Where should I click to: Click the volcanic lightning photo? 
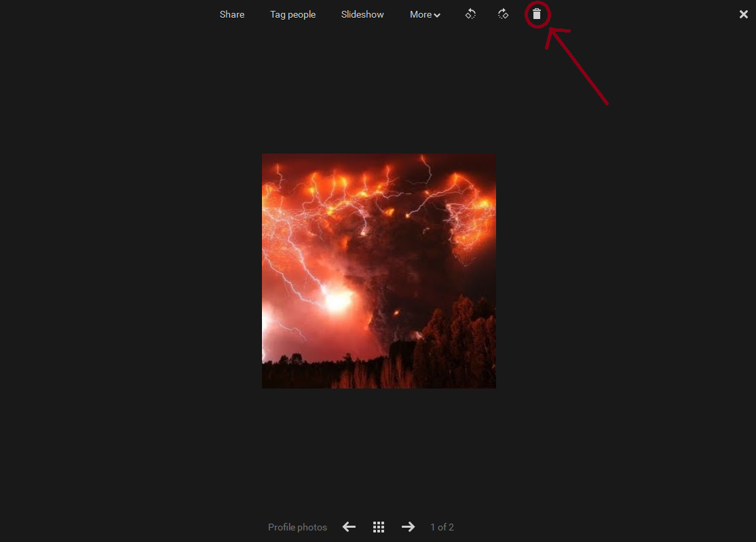(379, 271)
